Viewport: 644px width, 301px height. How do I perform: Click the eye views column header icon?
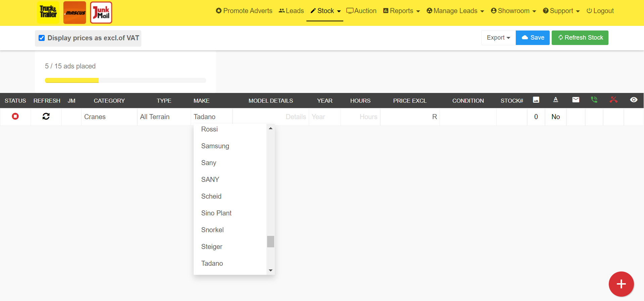pyautogui.click(x=634, y=100)
